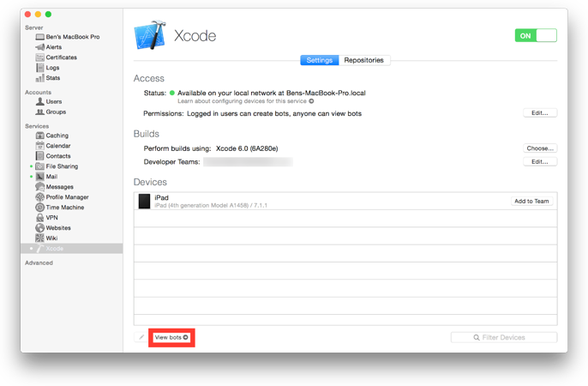Select the iPad row in Devices list
Viewport: 588px width, 386px height.
click(x=345, y=201)
